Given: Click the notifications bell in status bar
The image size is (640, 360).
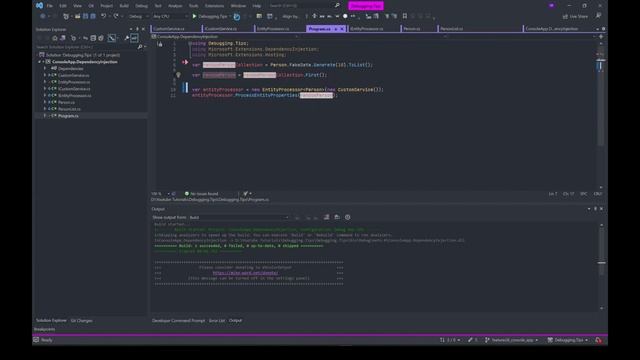Looking at the screenshot, I should click(598, 340).
